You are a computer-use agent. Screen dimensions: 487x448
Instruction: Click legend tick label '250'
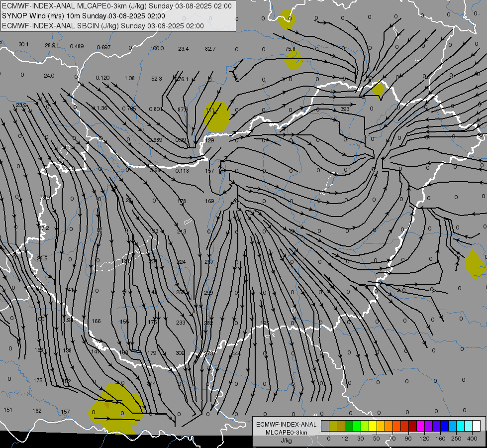click(x=456, y=439)
